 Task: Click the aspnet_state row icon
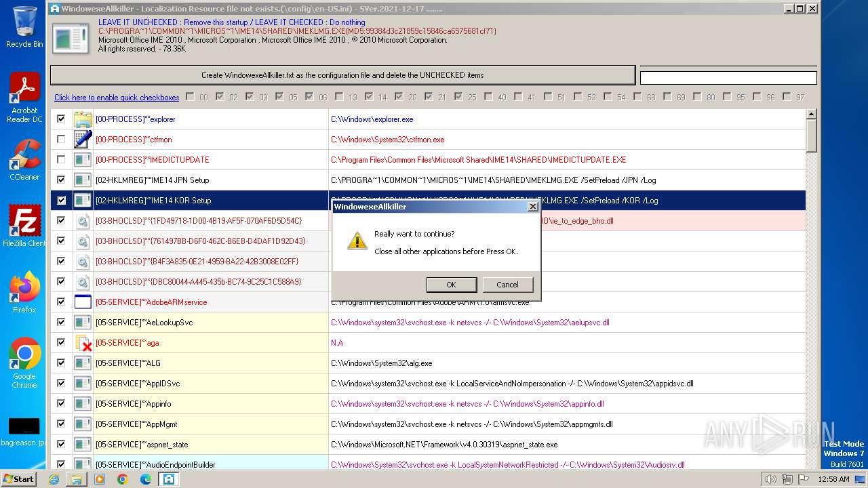[83, 445]
